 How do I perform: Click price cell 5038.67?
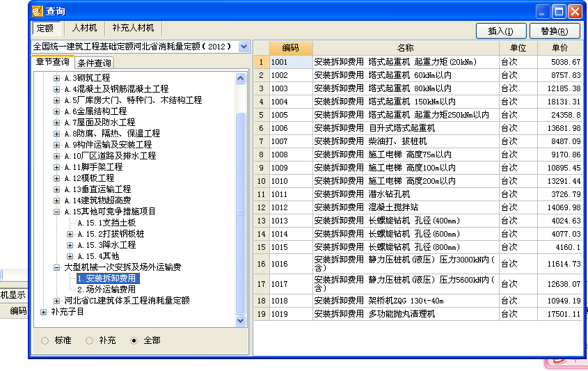coord(560,62)
